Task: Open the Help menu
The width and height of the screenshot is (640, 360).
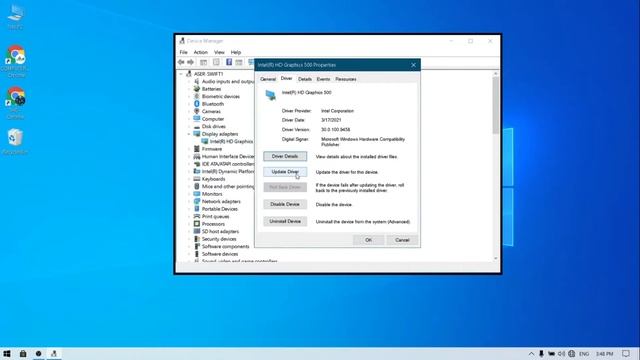Action: point(236,52)
